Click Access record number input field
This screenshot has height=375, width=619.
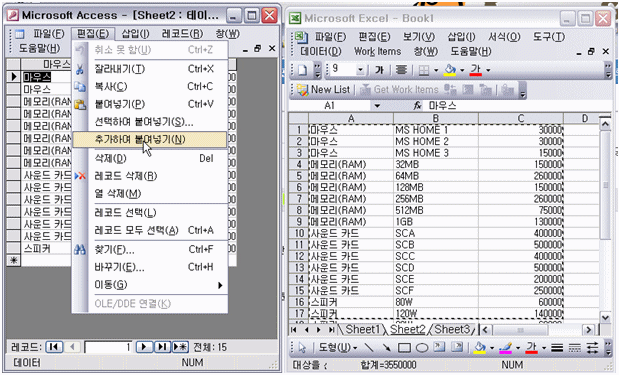(108, 347)
